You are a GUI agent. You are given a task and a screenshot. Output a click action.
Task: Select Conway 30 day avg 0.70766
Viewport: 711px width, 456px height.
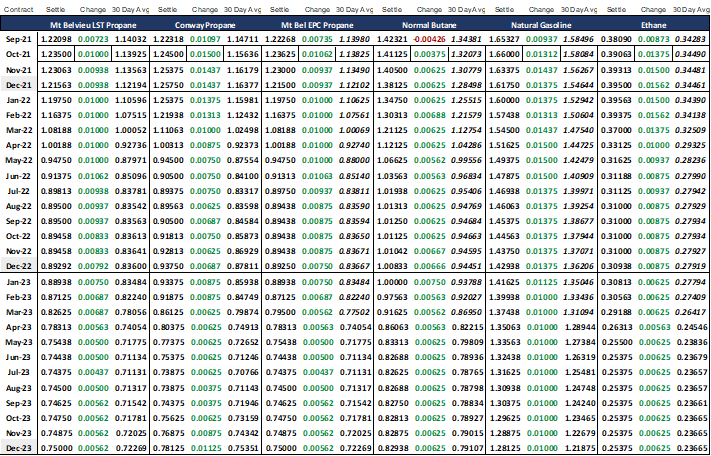[x=243, y=373]
